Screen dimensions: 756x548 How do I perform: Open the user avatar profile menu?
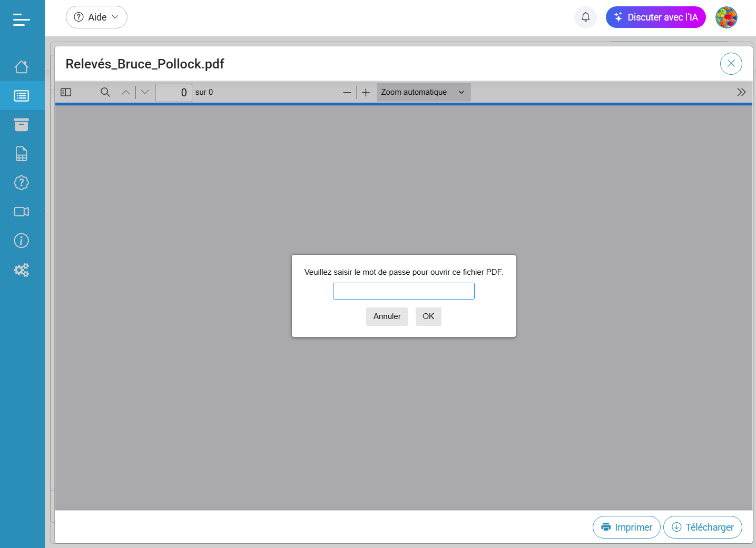726,17
